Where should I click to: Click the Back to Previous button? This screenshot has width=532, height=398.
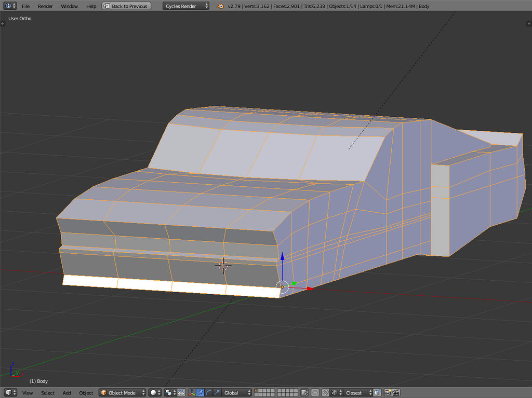coord(126,6)
